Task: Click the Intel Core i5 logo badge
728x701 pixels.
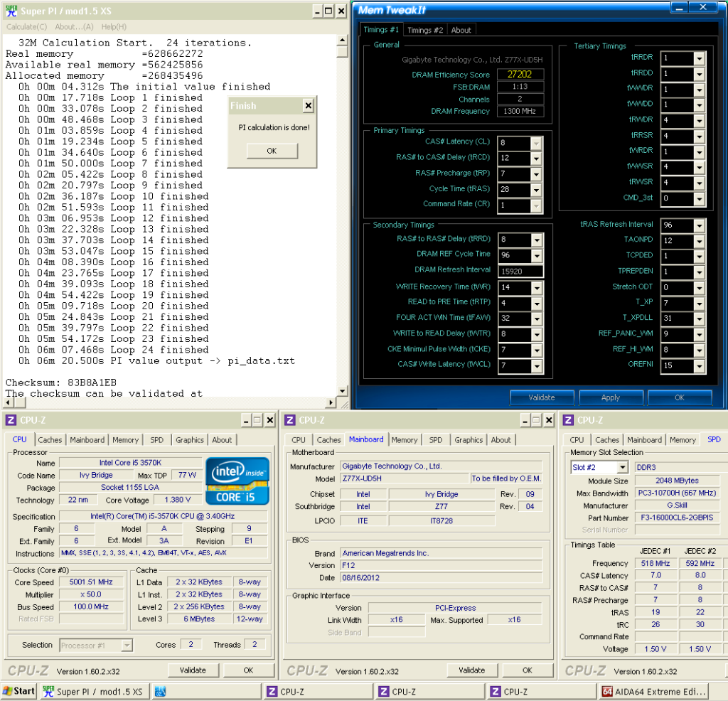Action: (237, 480)
